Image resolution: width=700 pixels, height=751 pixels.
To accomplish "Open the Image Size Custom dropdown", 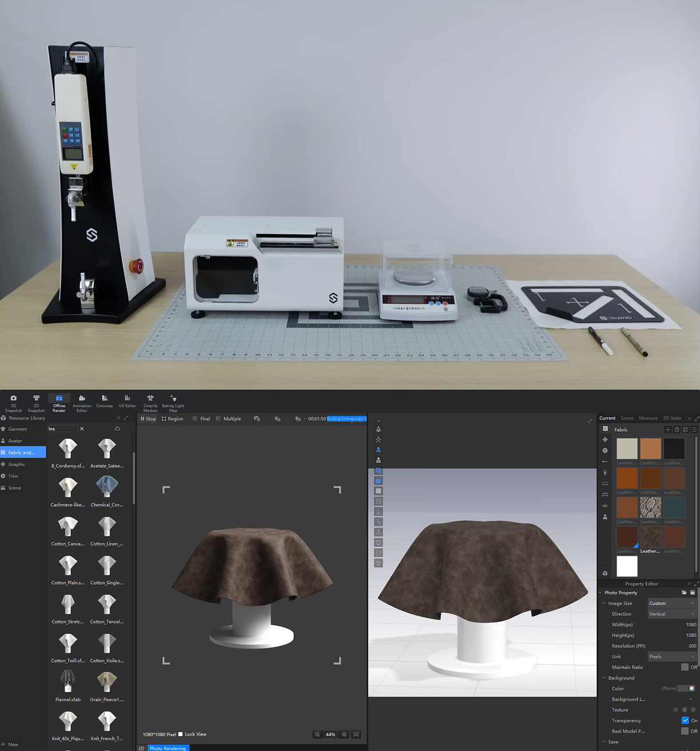I will click(671, 603).
